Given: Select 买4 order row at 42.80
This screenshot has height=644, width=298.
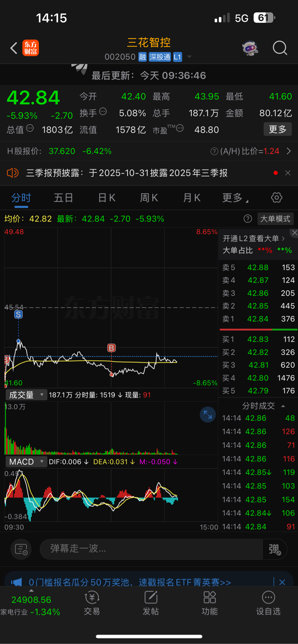Looking at the screenshot, I should 258,378.
